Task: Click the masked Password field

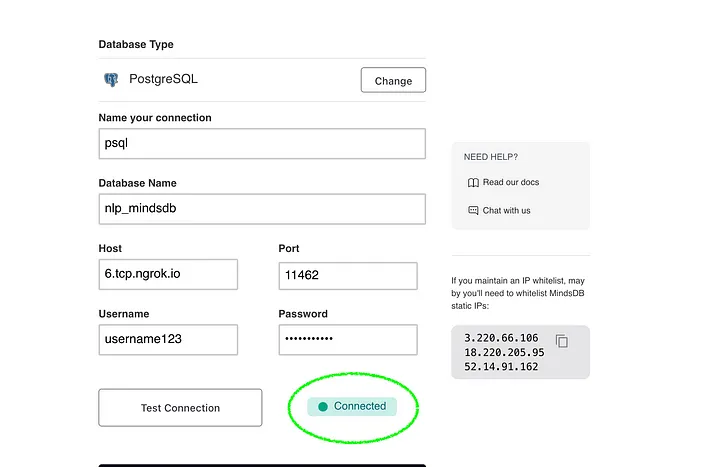Action: (347, 340)
